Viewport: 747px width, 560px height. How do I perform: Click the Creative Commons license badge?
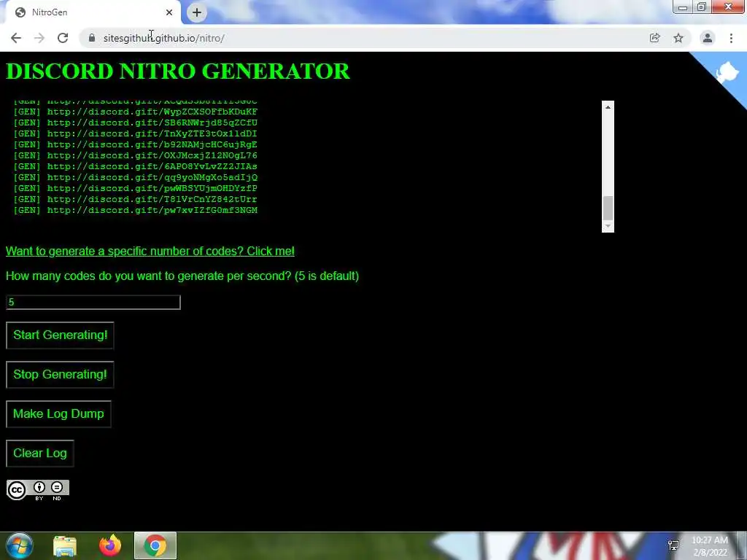(x=38, y=490)
